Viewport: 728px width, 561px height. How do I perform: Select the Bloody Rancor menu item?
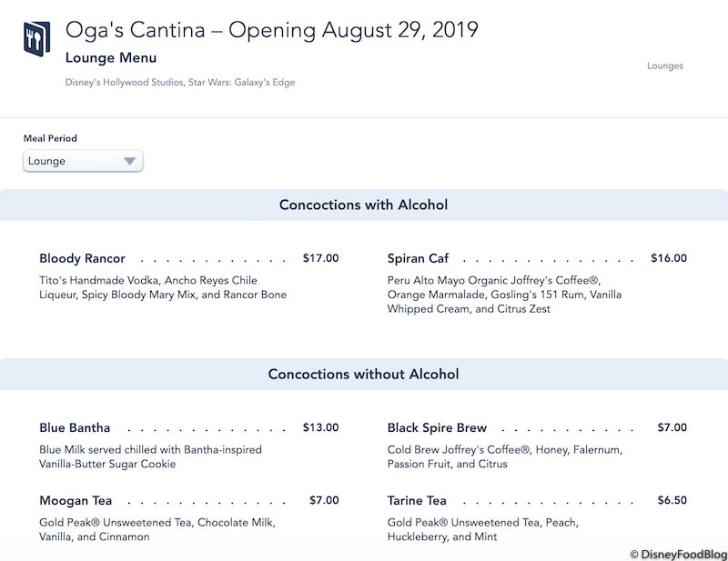[x=83, y=258]
